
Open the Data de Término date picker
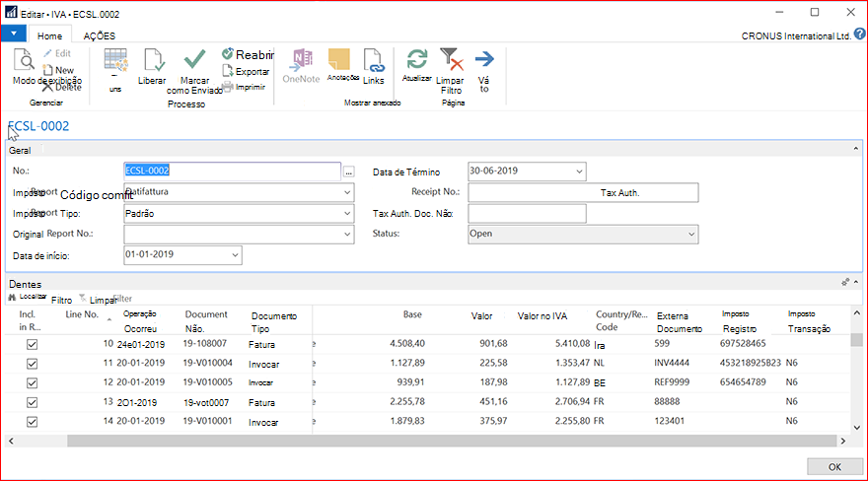click(x=579, y=172)
